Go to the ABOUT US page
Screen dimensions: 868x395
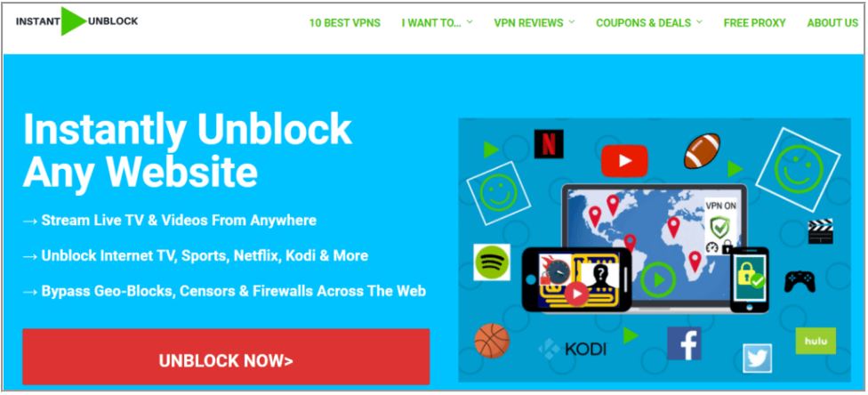[x=832, y=23]
